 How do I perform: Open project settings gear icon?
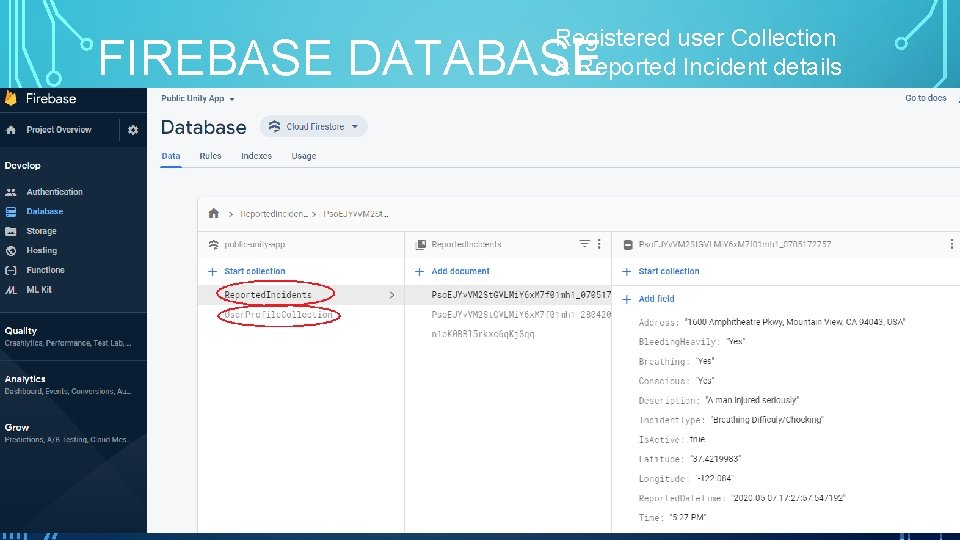point(133,130)
